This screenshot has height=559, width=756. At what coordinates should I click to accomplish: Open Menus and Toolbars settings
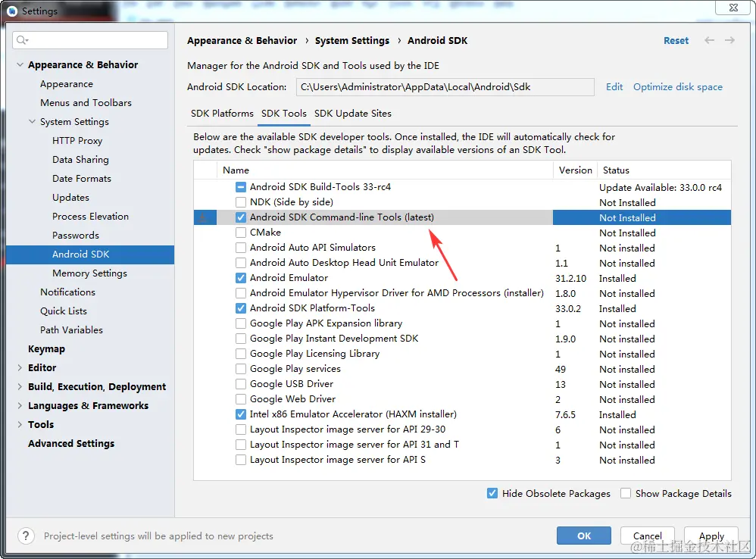tap(86, 103)
